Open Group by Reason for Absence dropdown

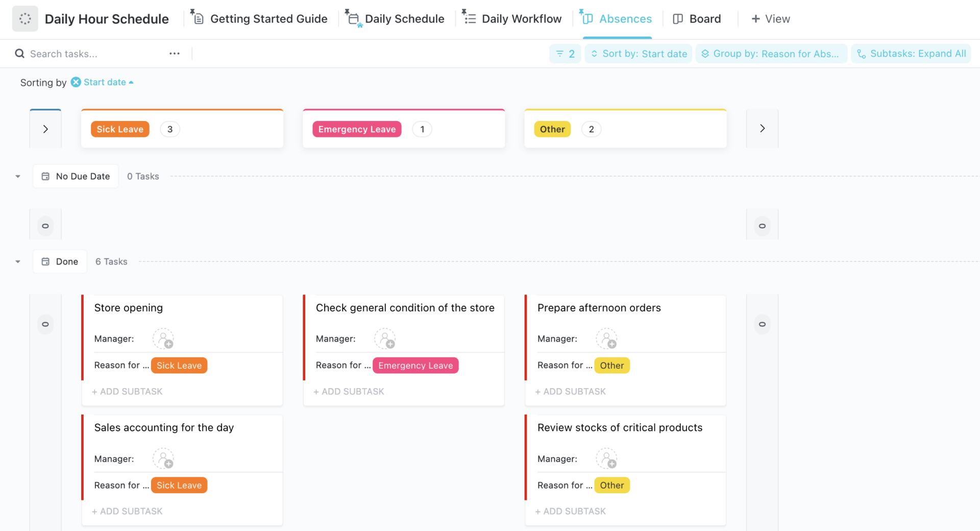[771, 54]
